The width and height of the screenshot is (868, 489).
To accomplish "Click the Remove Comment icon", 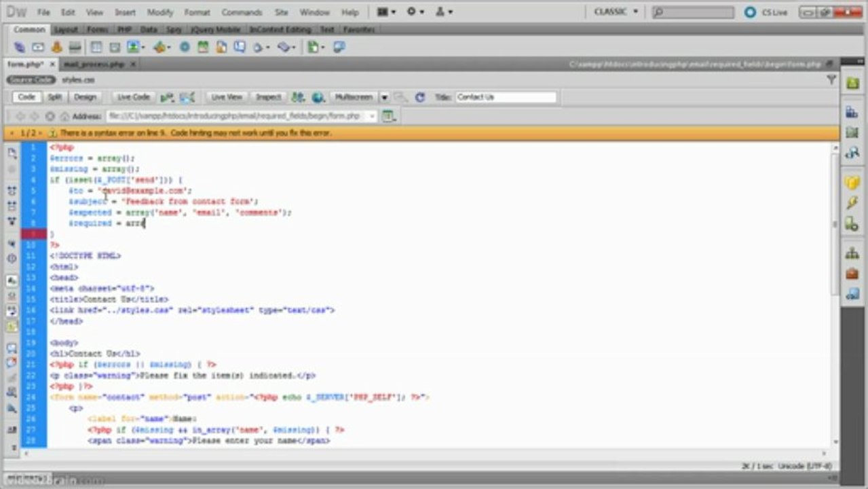I will click(12, 363).
